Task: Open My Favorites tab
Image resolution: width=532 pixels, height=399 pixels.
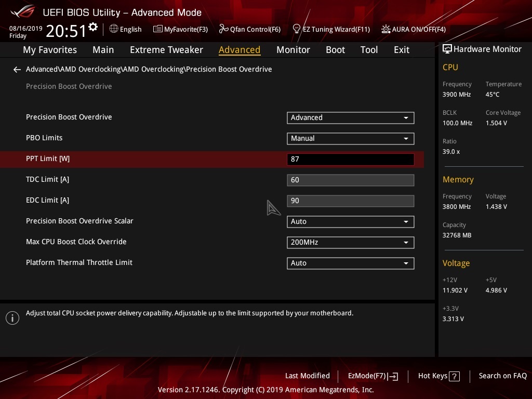Action: pyautogui.click(x=50, y=50)
